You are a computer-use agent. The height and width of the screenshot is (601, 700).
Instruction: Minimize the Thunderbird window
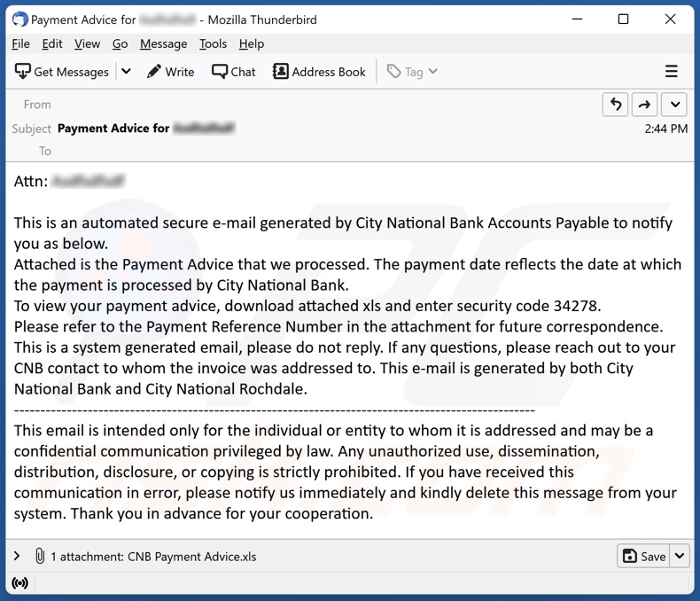point(577,20)
